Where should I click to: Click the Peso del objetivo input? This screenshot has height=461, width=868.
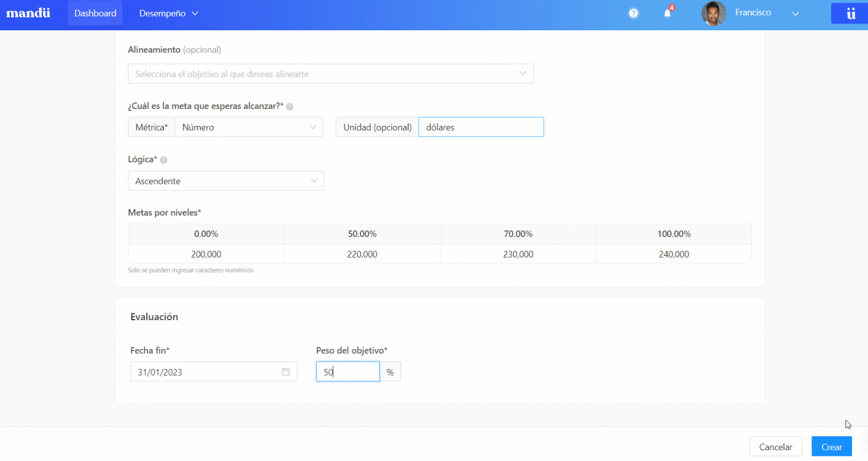348,372
